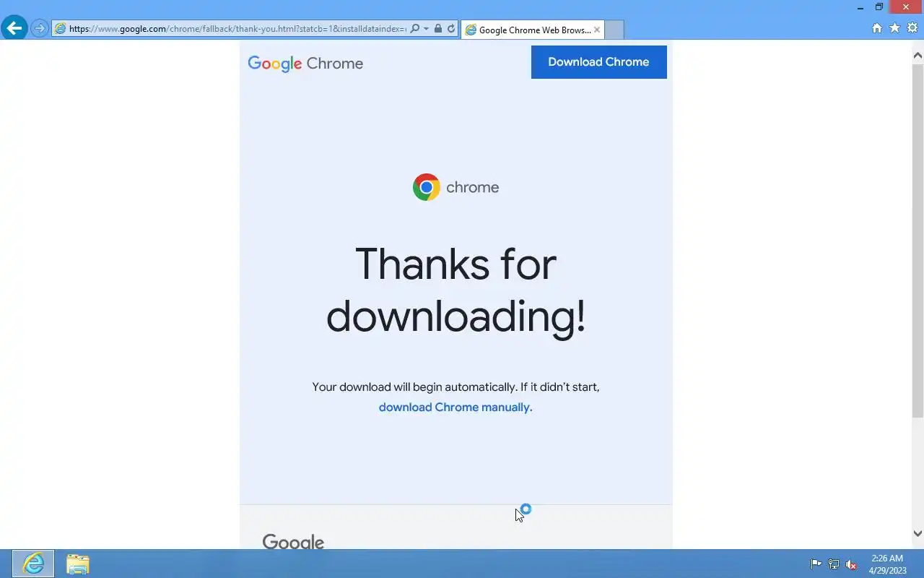924x578 pixels.
Task: Refresh the page with the reload icon
Action: click(451, 29)
